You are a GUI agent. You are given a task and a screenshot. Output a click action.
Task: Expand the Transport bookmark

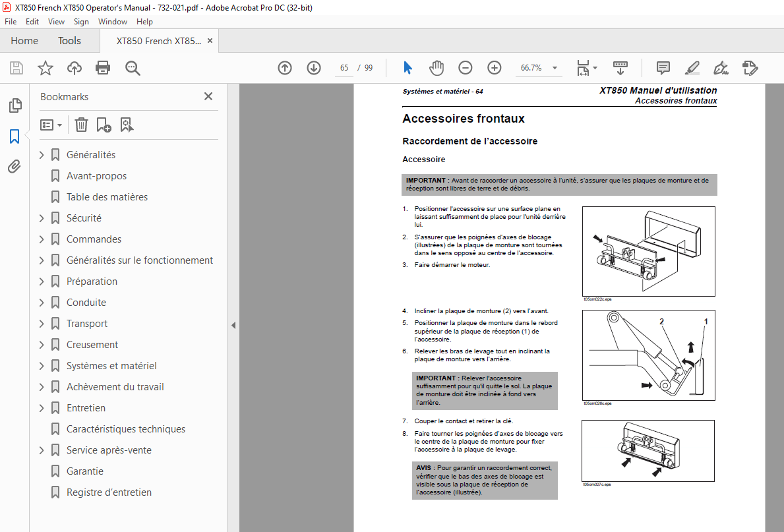[x=42, y=324]
